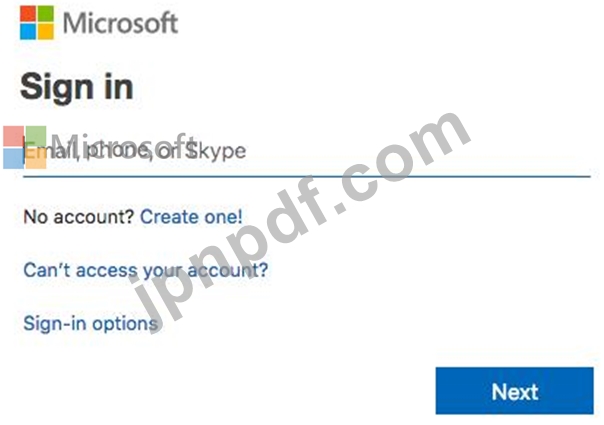Click the faded blue square of watermark logo

click(x=13, y=159)
